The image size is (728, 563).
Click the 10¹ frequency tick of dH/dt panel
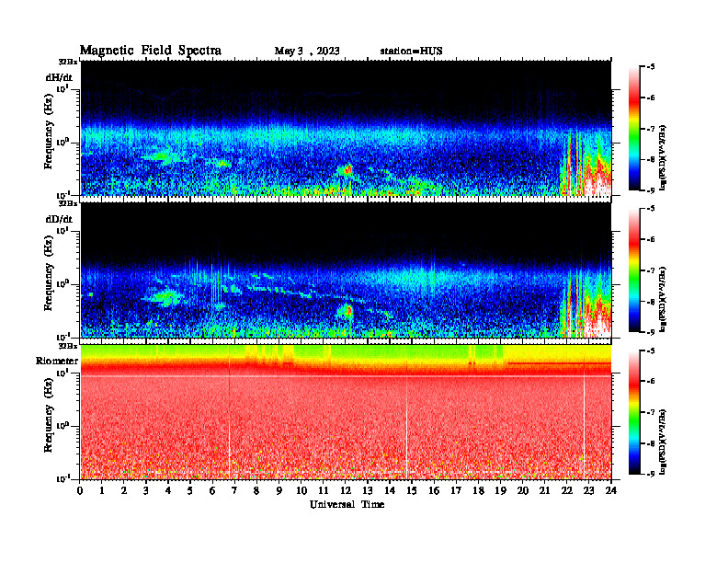pos(62,88)
